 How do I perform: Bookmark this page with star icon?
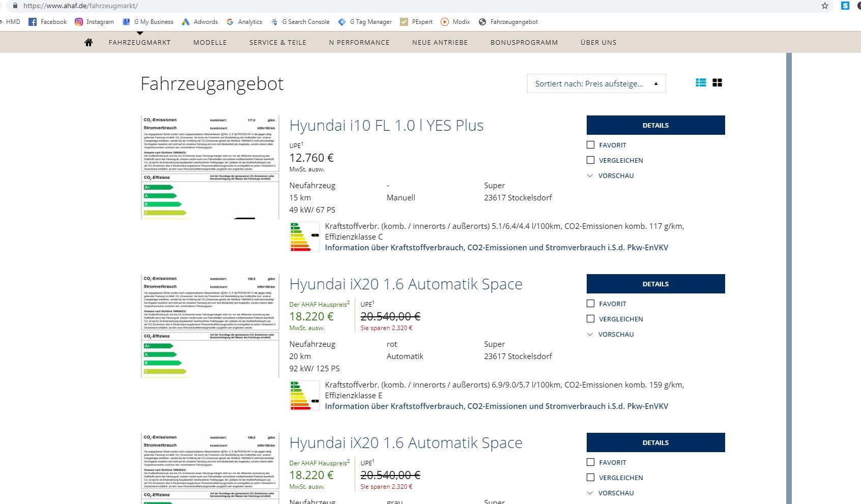[x=825, y=6]
